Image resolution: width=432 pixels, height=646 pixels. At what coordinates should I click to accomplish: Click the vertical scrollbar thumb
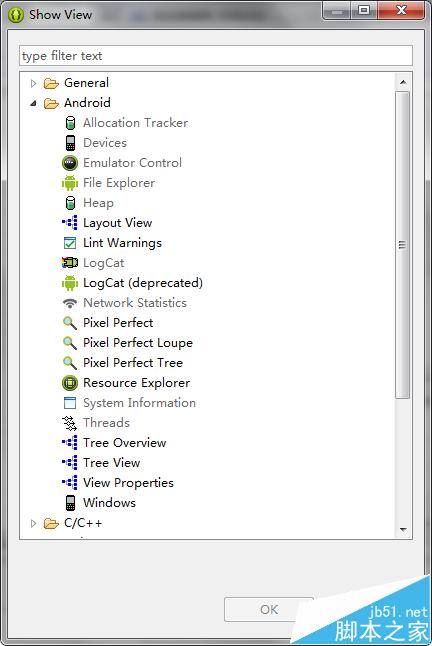pyautogui.click(x=402, y=245)
